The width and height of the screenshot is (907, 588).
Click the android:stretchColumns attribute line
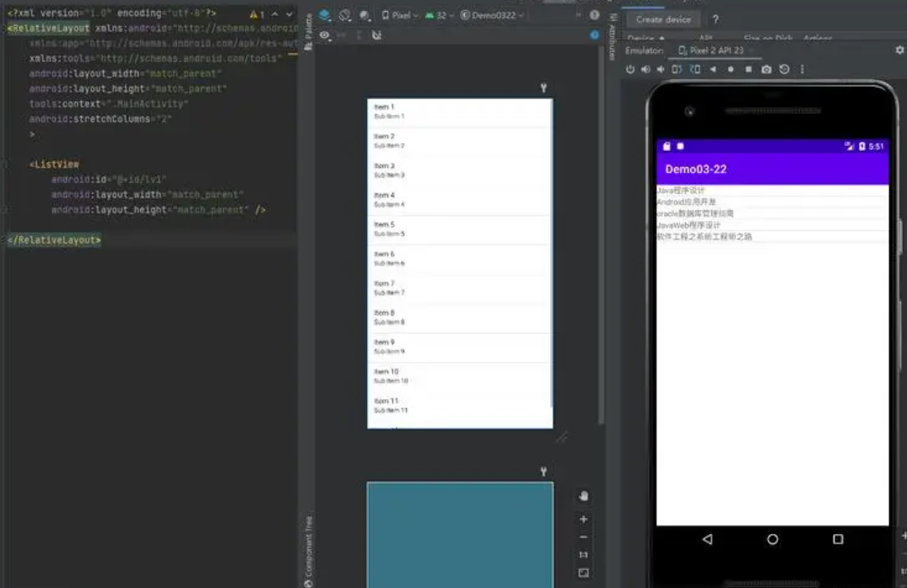coord(100,119)
